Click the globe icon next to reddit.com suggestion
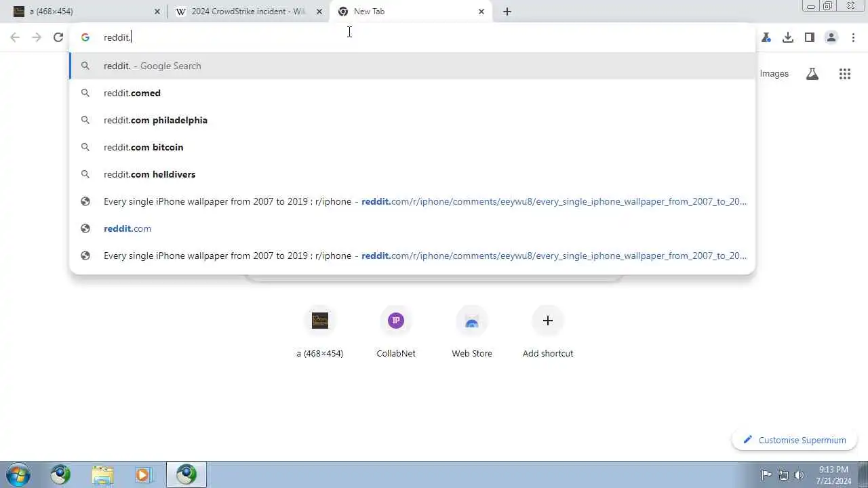This screenshot has height=488, width=868. point(85,228)
